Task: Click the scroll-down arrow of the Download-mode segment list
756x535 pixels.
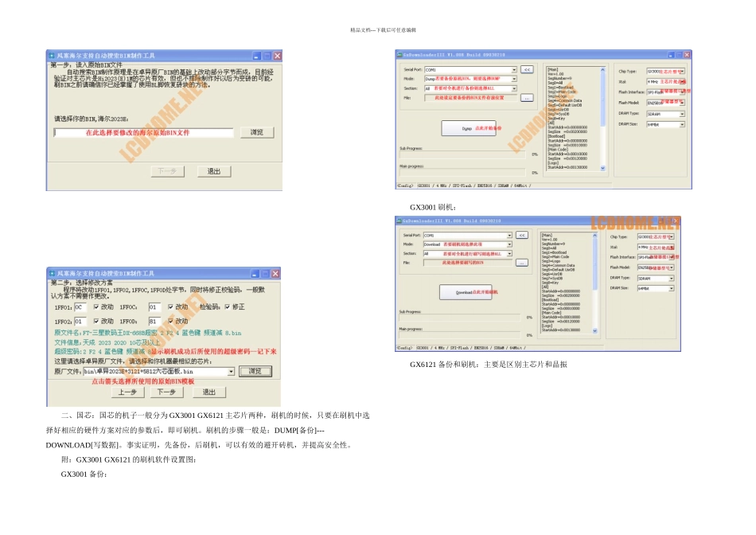Action: click(x=594, y=330)
